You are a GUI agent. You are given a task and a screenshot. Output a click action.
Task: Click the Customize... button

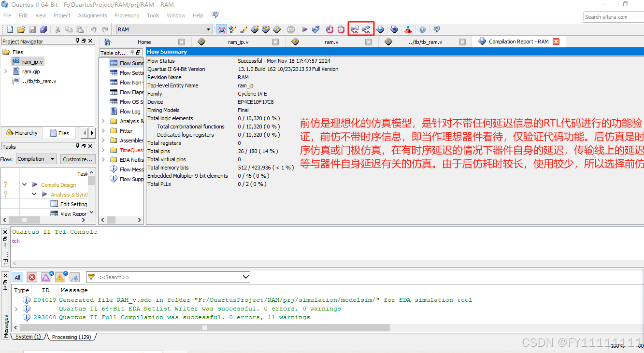(77, 159)
